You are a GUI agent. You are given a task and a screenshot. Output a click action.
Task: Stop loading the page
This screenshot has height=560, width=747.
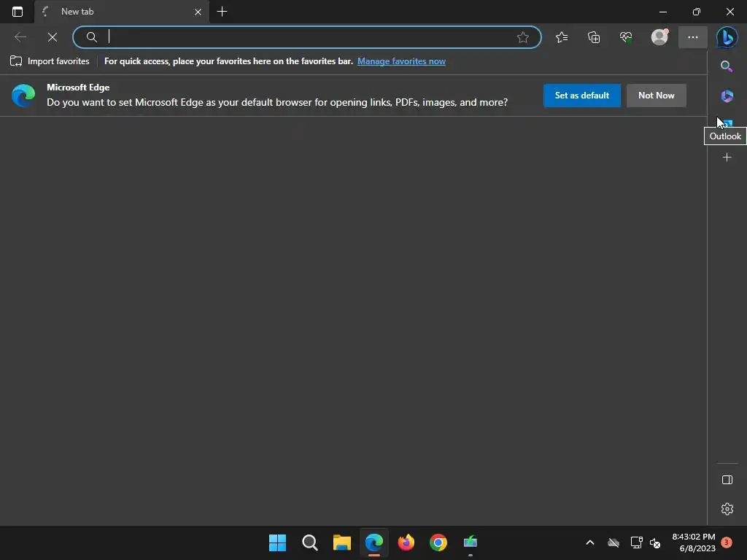point(53,37)
